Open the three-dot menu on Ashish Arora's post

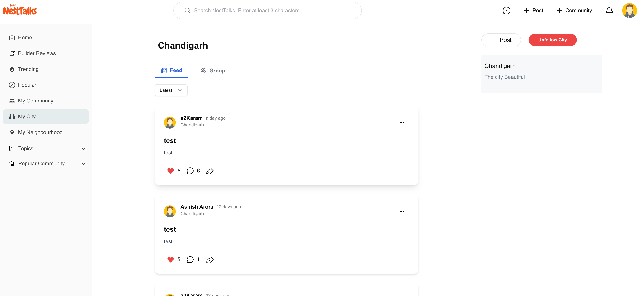click(401, 211)
